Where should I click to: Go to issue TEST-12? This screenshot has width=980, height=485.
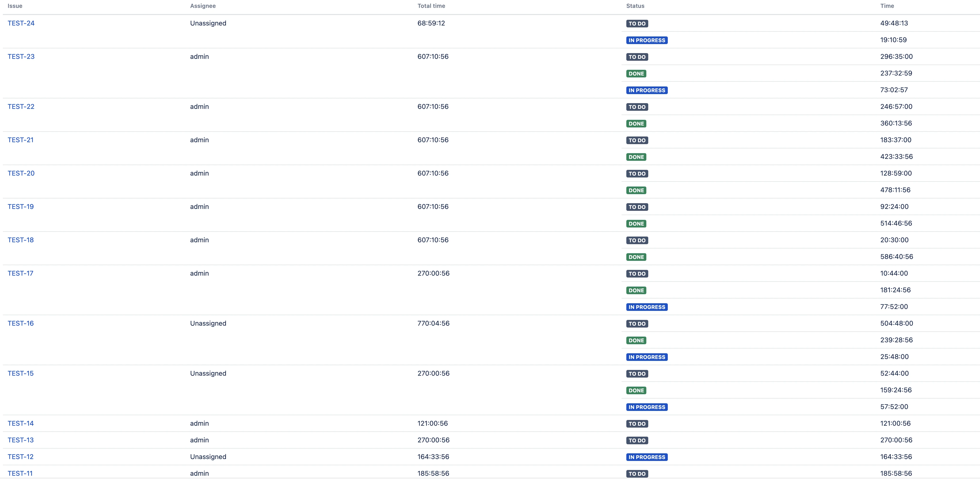20,457
